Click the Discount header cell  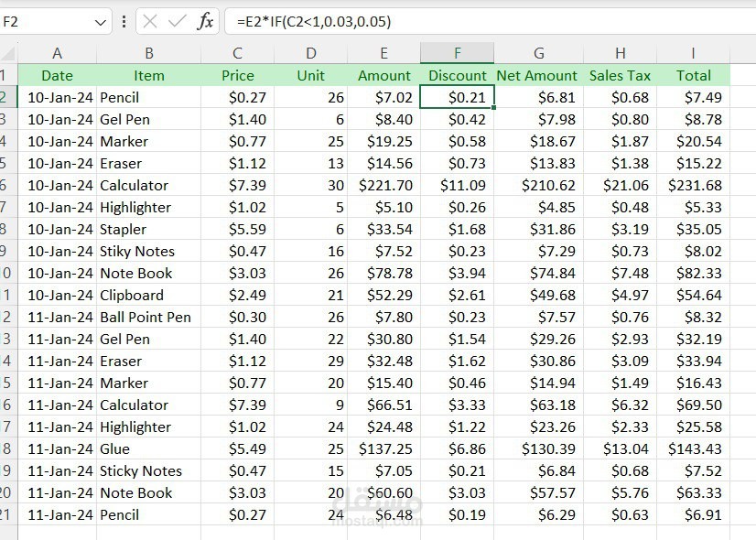pyautogui.click(x=457, y=75)
